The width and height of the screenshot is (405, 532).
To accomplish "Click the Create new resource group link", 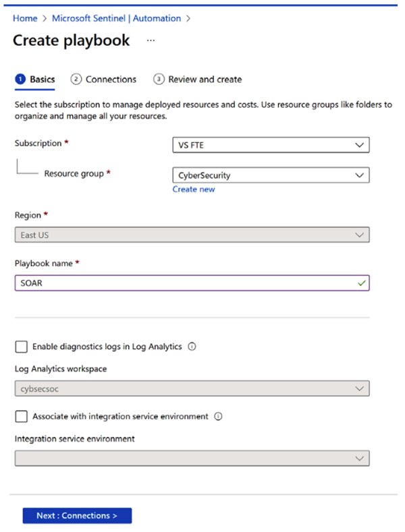I will coord(194,189).
